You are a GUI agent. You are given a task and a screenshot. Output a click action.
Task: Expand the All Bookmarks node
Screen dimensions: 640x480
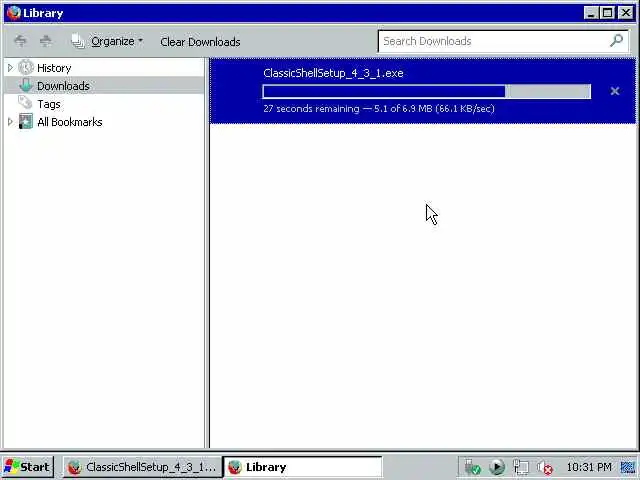(10, 122)
